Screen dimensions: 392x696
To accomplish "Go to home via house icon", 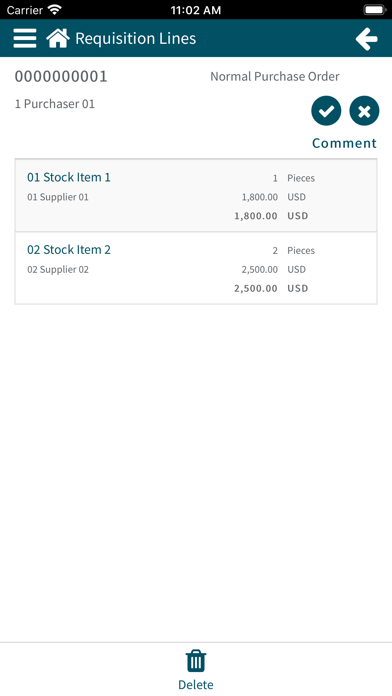I will click(x=58, y=38).
